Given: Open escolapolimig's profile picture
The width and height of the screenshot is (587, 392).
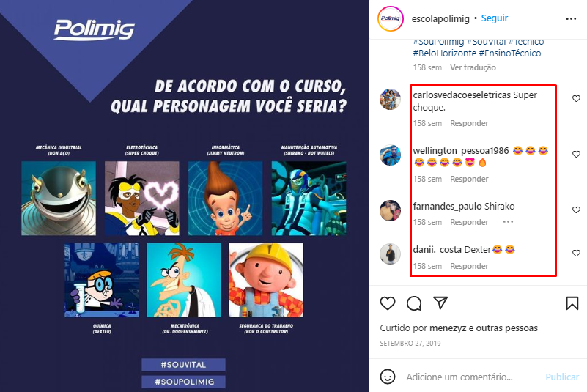Looking at the screenshot, I should (391, 18).
